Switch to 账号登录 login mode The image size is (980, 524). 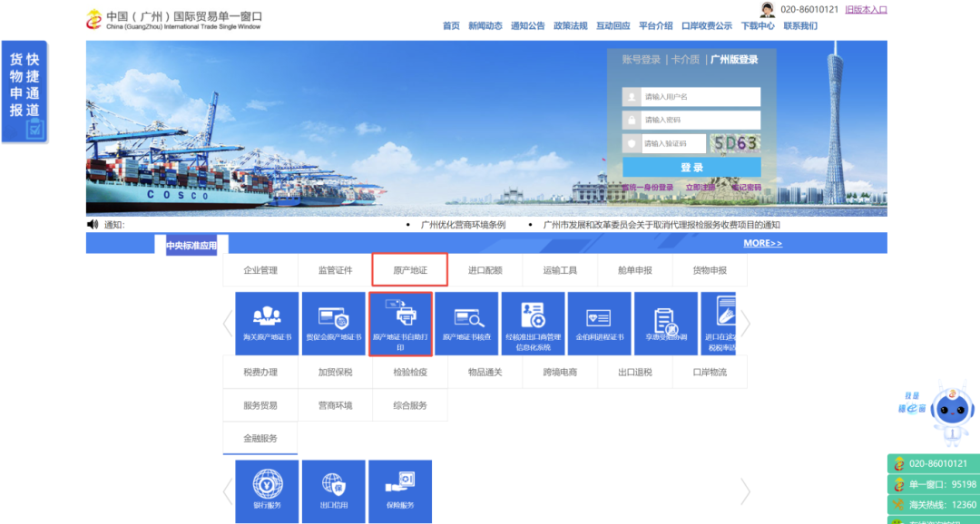coord(642,60)
